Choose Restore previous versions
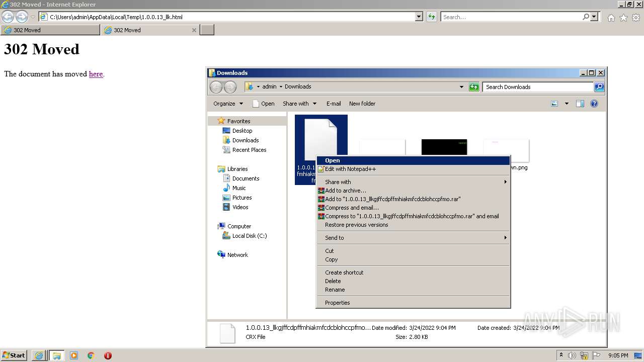Viewport: 644px width, 362px height. pyautogui.click(x=413, y=225)
